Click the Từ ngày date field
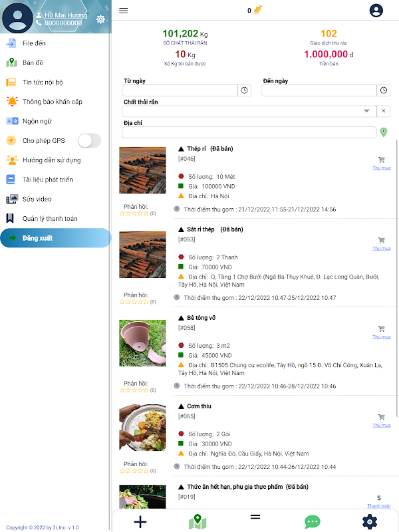This screenshot has height=532, width=399. [x=180, y=90]
